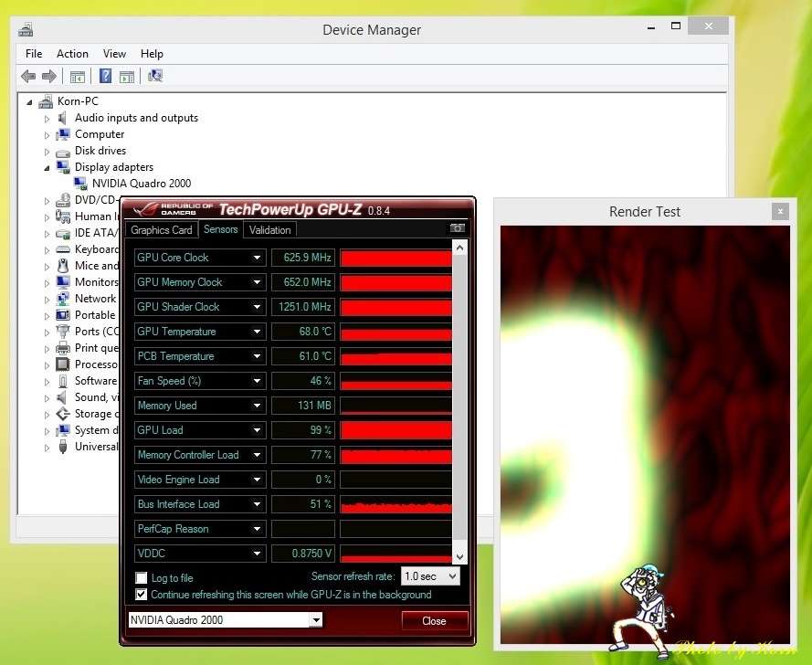Switch to the Validation tab
This screenshot has height=665, width=812.
point(269,230)
